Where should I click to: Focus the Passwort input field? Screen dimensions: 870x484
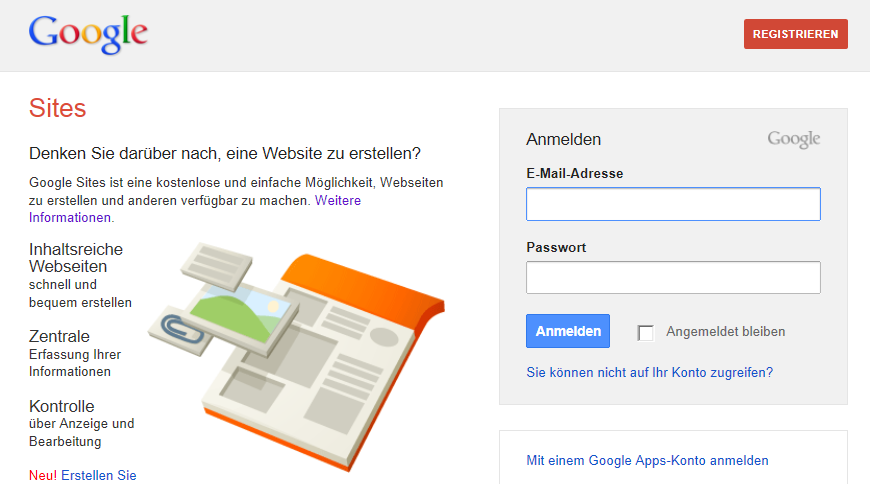pos(673,277)
